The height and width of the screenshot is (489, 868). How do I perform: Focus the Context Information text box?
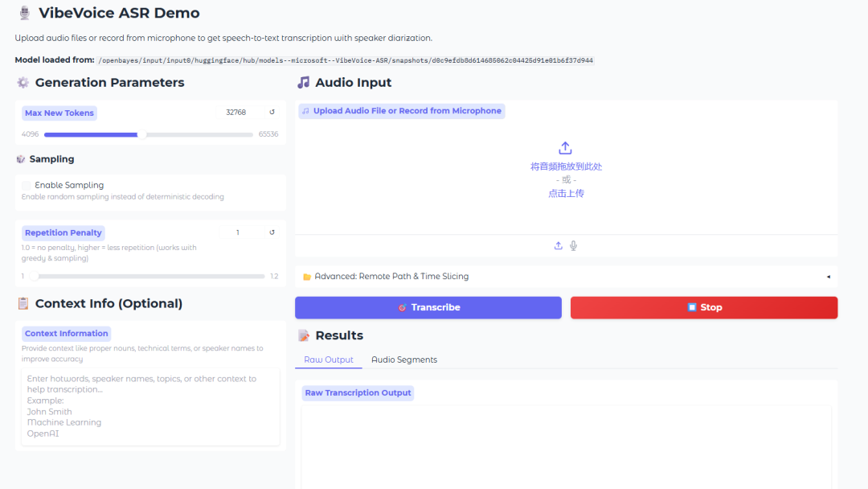point(150,406)
